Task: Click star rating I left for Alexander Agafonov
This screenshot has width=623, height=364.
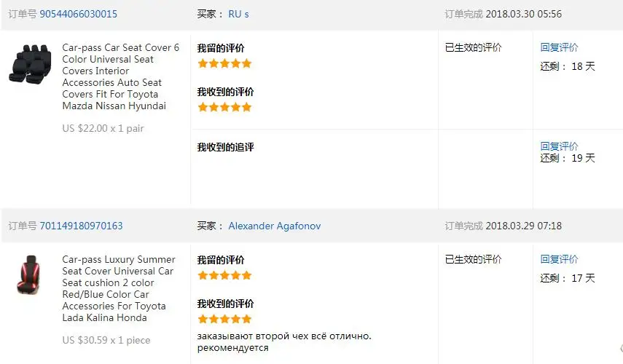Action: [x=224, y=275]
